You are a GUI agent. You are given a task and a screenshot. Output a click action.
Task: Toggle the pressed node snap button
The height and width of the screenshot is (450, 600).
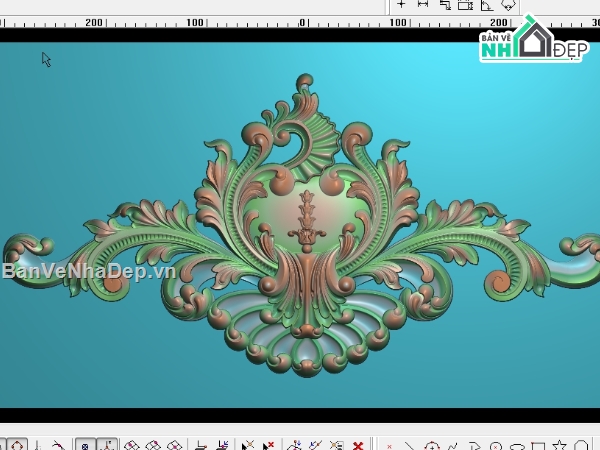(x=108, y=445)
